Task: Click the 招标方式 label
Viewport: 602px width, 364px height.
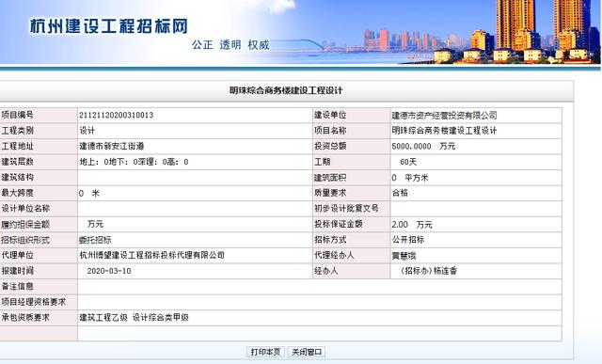Action: coord(330,240)
